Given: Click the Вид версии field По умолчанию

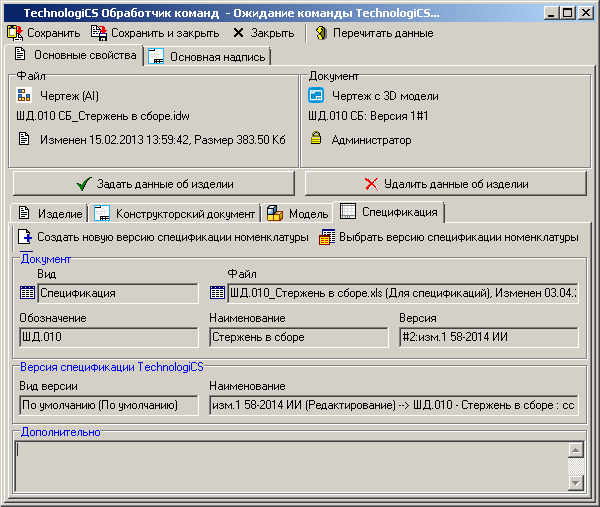Looking at the screenshot, I should pyautogui.click(x=108, y=405).
